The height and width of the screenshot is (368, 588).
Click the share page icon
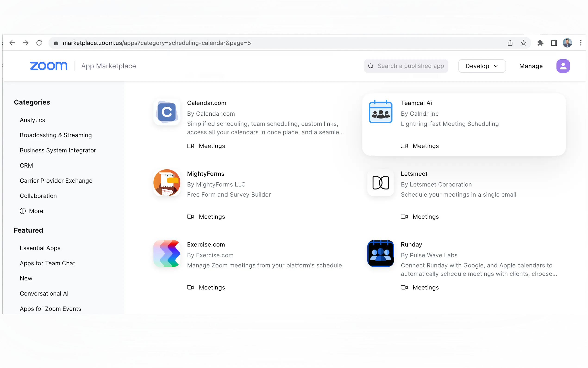point(510,43)
